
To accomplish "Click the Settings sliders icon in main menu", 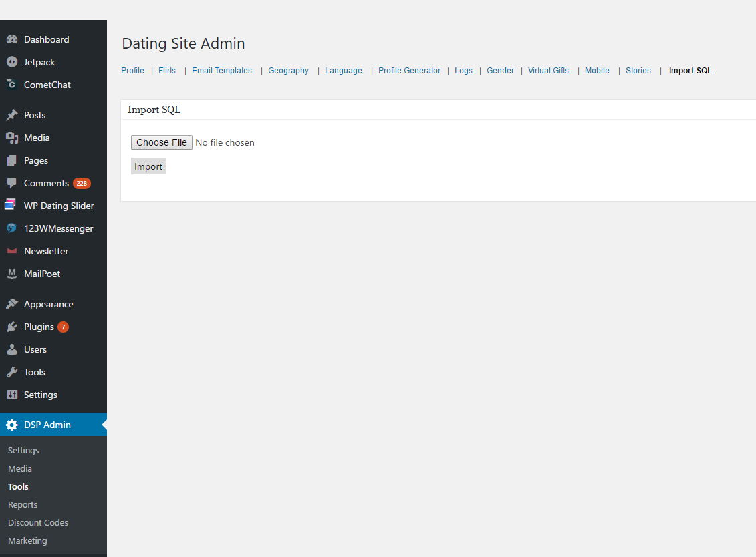I will click(12, 395).
